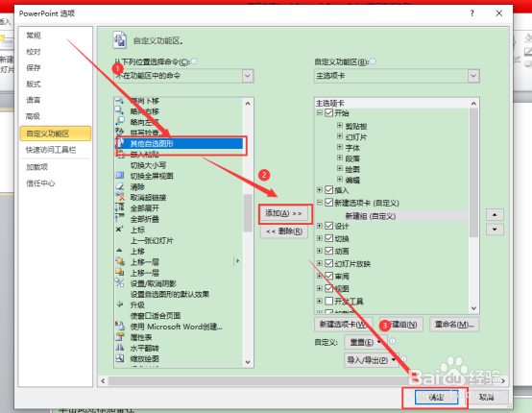Select the 切换大小写 command row
Viewport: 532px width, 413px height.
click(148, 165)
